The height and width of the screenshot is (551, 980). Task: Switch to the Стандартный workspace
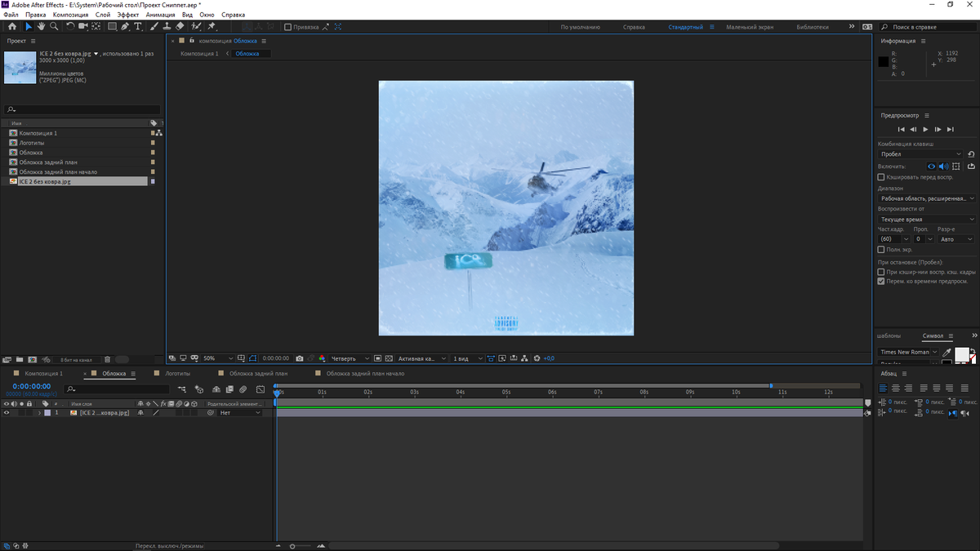click(685, 27)
